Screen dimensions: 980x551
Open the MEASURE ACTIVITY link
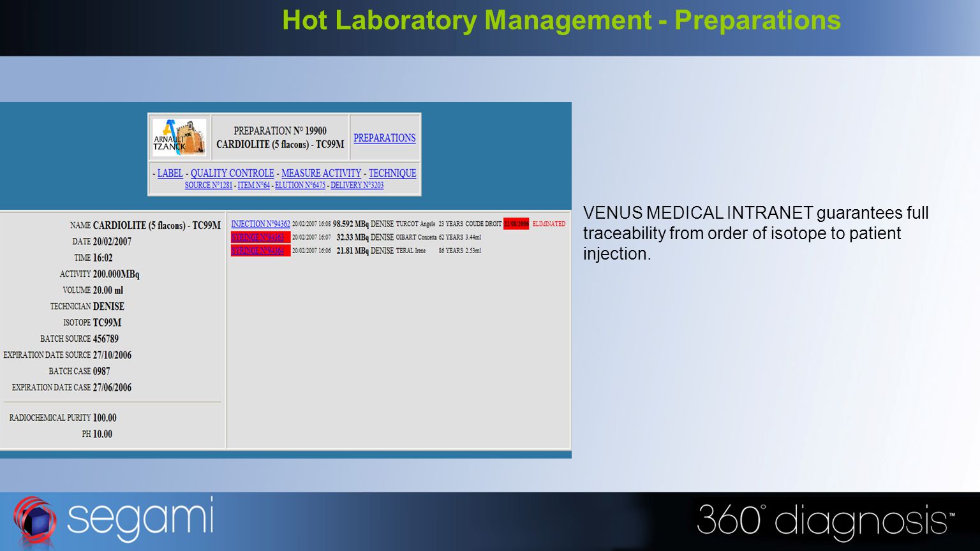pos(322,173)
